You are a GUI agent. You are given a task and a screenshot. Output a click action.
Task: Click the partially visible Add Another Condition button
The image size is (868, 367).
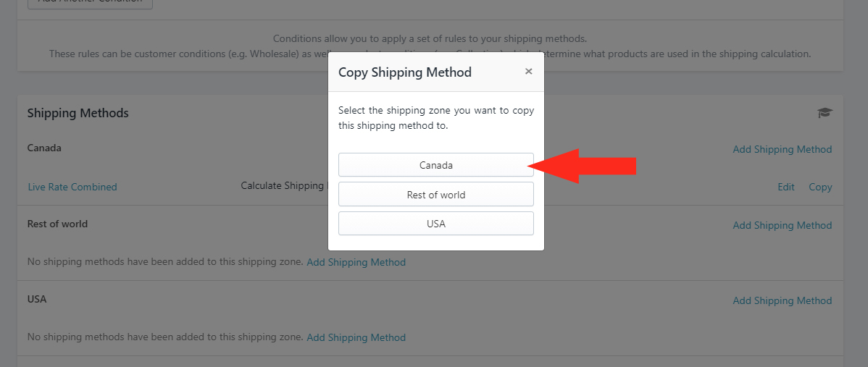tap(91, 3)
